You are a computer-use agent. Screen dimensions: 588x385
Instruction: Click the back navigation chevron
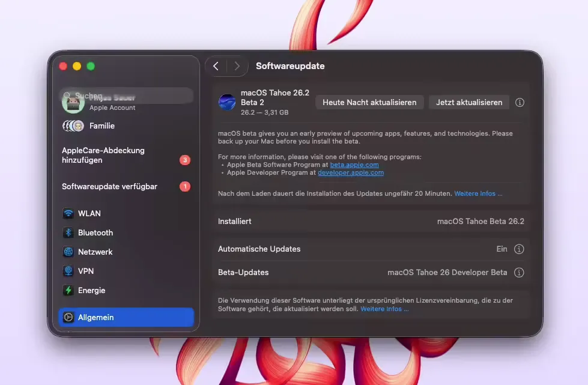point(216,66)
